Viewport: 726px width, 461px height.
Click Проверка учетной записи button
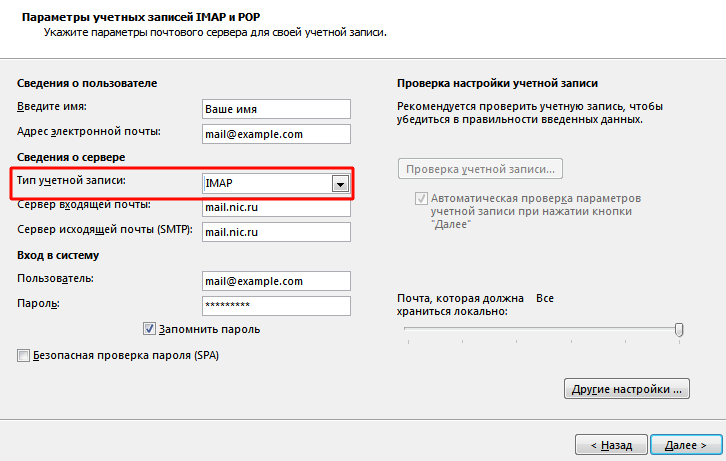coord(480,169)
